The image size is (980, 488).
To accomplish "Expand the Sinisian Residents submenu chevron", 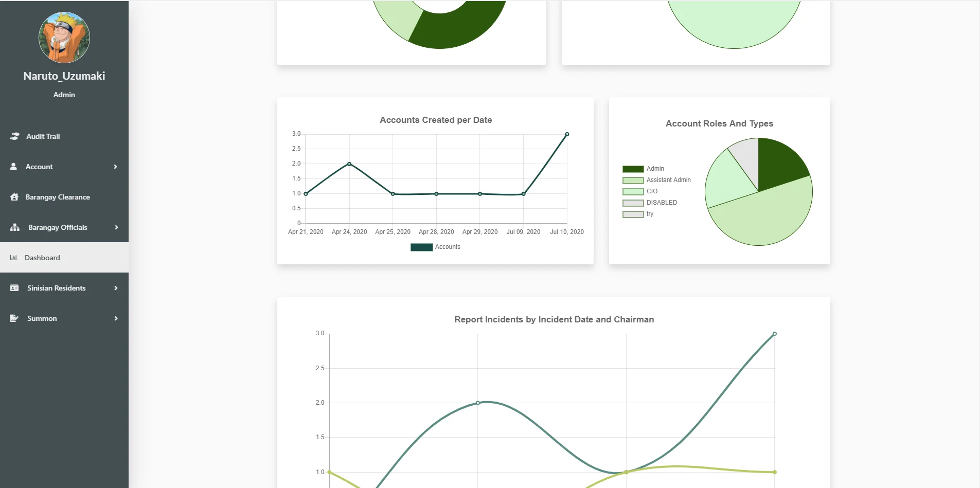I will [116, 288].
